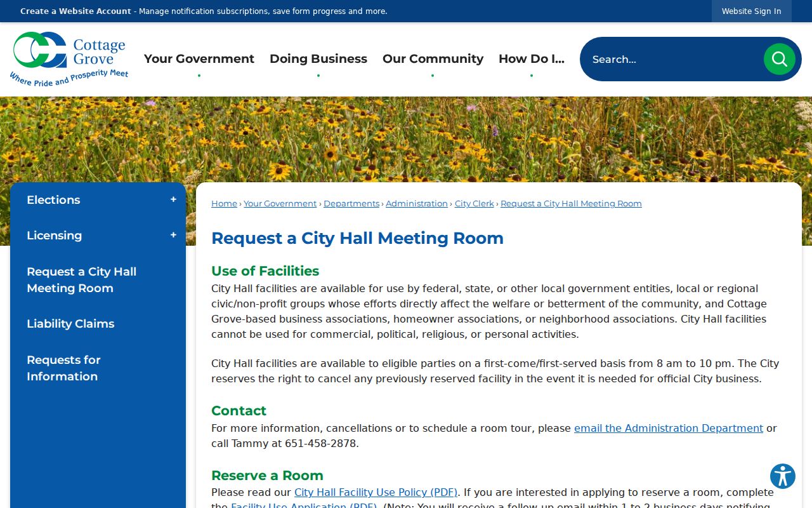Viewport: 812px width, 508px height.
Task: Open the Doing Business menu
Action: tap(318, 59)
